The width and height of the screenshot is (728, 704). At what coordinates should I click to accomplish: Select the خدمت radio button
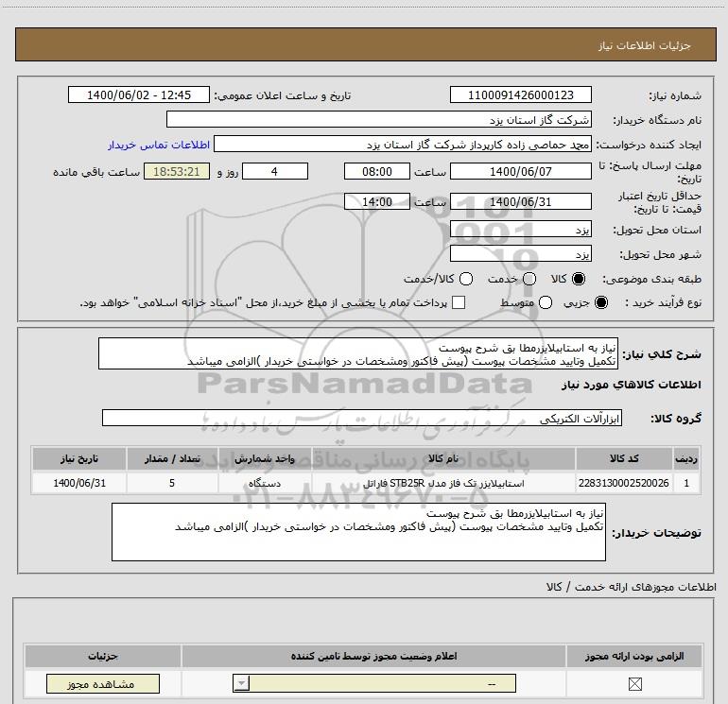point(529,279)
